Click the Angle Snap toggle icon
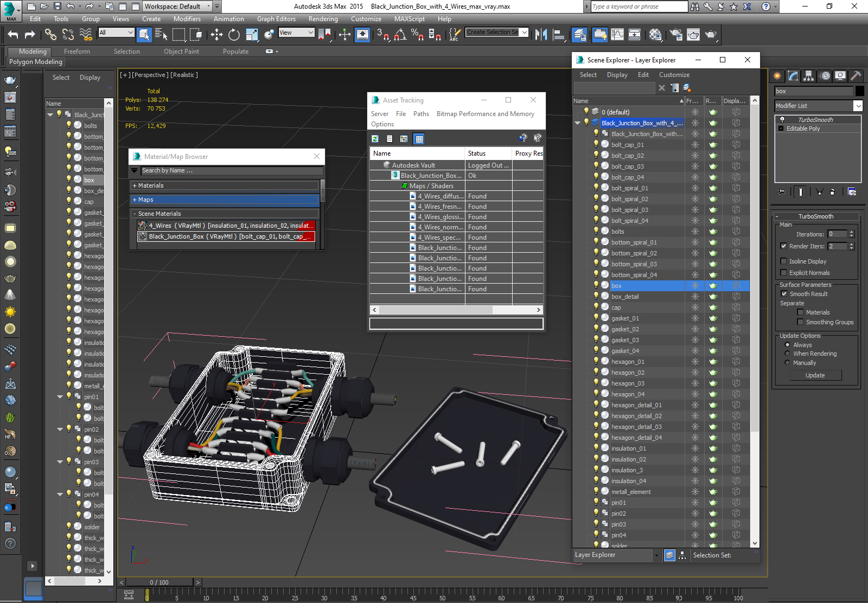The image size is (868, 603). pyautogui.click(x=400, y=35)
